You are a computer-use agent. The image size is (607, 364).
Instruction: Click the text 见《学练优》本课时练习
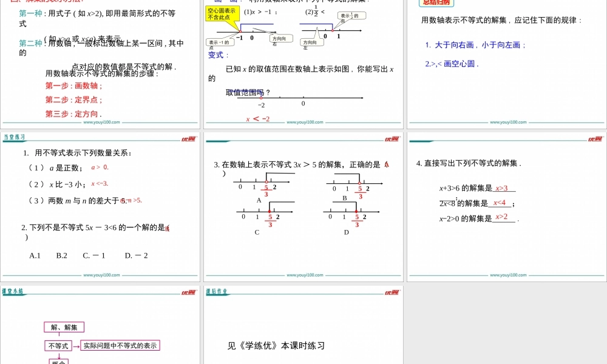276,345
